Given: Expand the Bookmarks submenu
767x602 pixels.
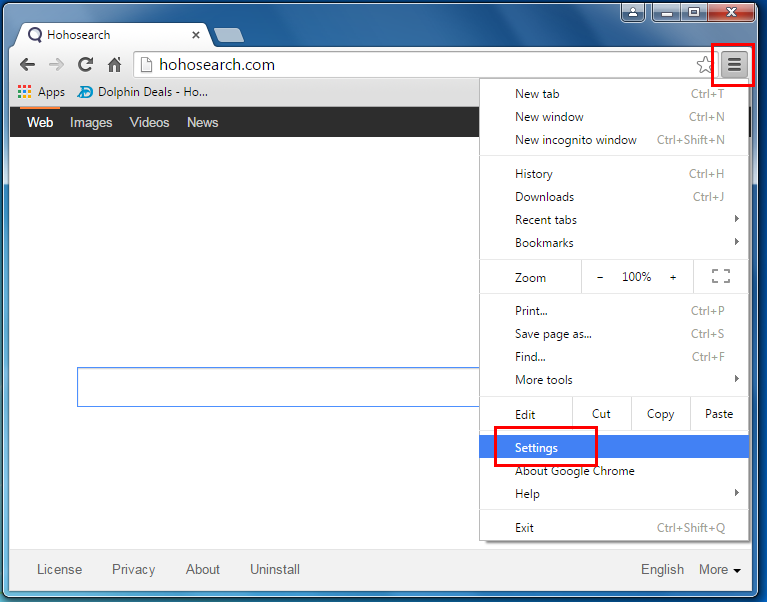Looking at the screenshot, I should 614,243.
